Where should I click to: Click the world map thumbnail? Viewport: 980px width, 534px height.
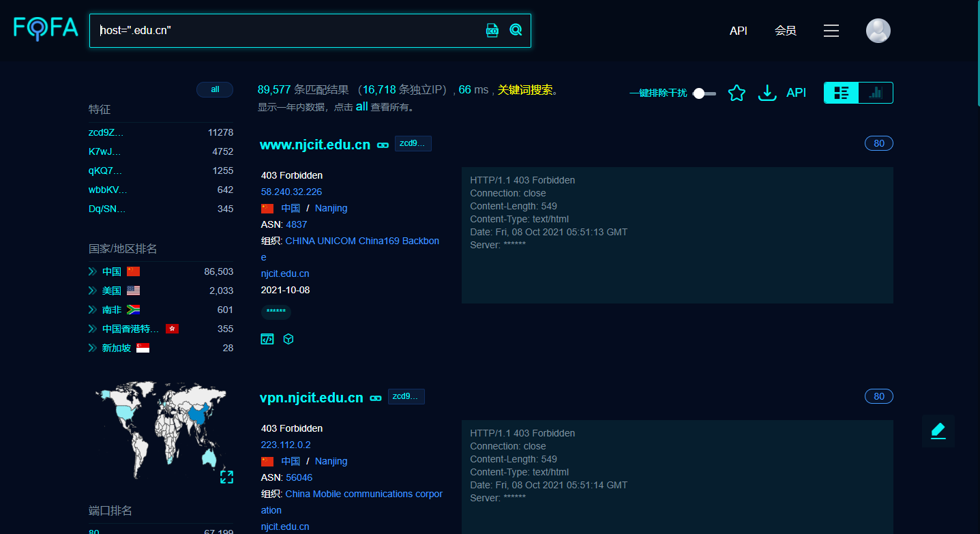(160, 430)
